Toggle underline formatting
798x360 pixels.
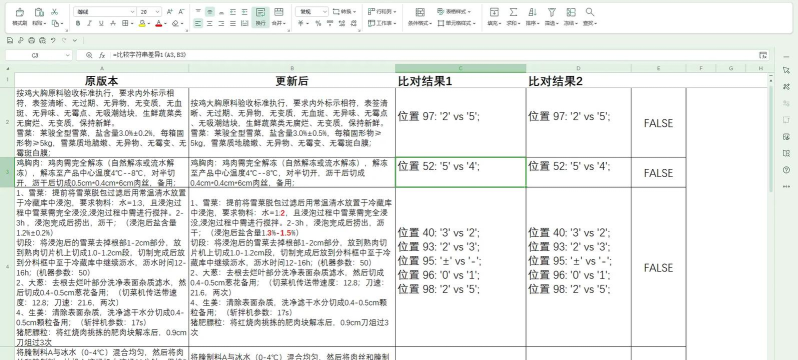[101, 23]
